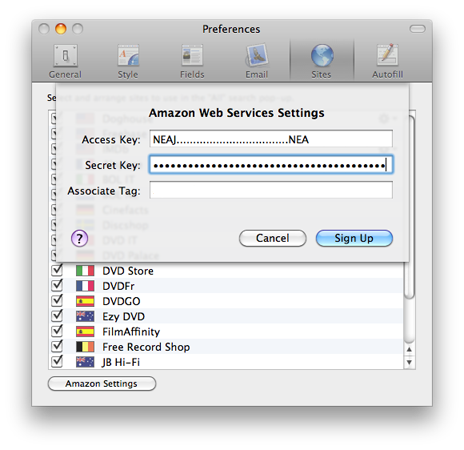The height and width of the screenshot is (450, 464).
Task: Uncheck the FilmAffinity checkbox
Action: point(57,331)
